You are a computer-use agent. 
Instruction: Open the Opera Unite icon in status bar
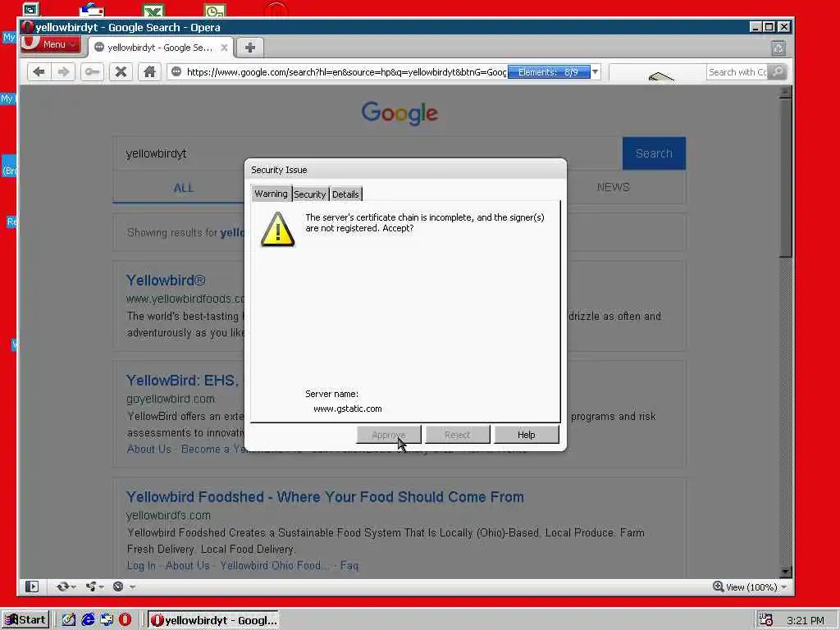(x=90, y=587)
